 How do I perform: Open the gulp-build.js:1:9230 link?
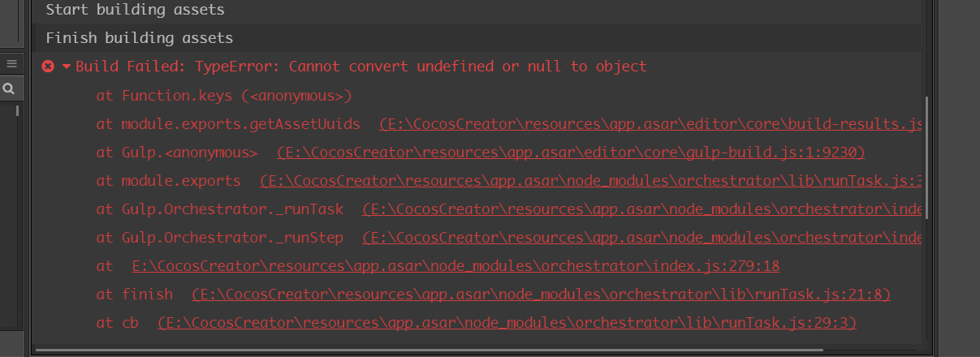[571, 153]
